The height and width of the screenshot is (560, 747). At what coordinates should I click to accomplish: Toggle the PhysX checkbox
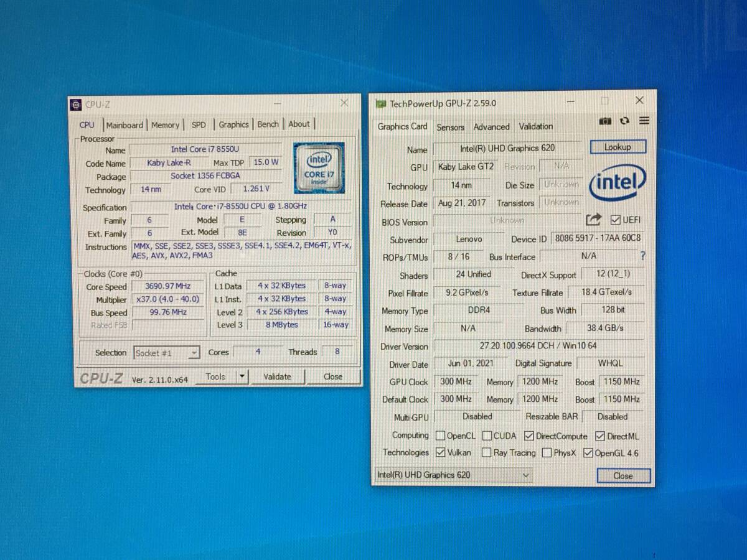point(547,453)
